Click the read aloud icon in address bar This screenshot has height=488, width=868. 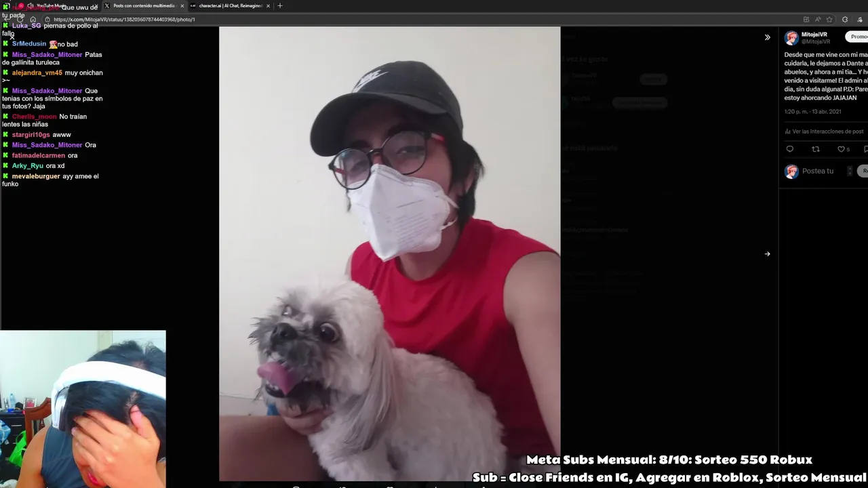[818, 20]
